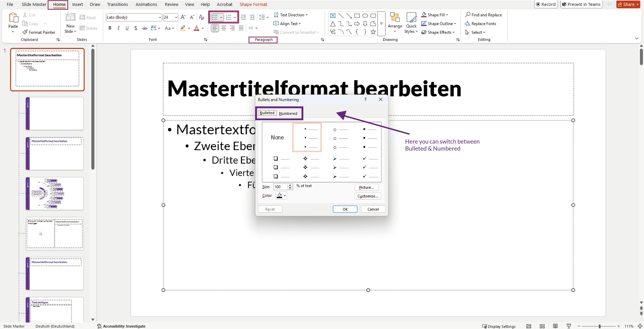This screenshot has height=329, width=644.
Task: Switch to Slide Sorter view icon
Action: (542, 326)
